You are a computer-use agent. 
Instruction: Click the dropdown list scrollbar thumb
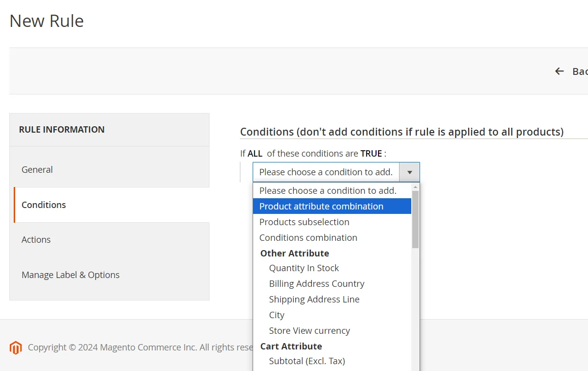pyautogui.click(x=415, y=219)
